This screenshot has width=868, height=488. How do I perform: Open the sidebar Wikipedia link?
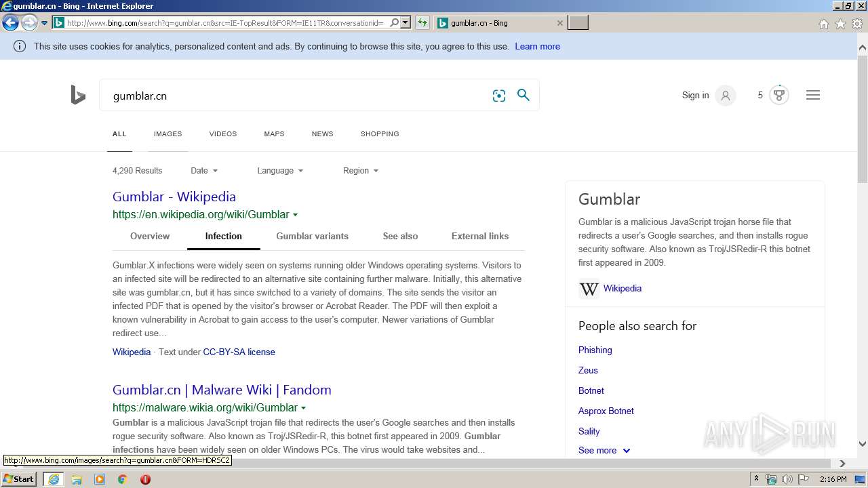[x=623, y=288]
